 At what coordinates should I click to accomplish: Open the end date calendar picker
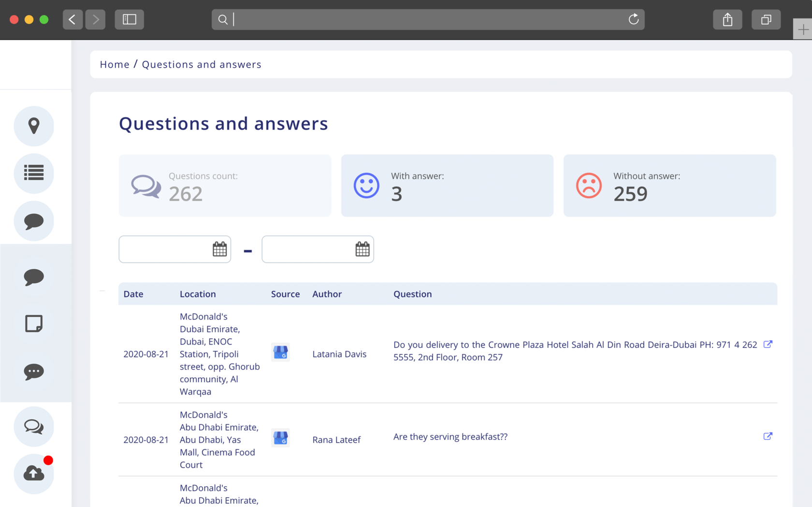coord(362,249)
